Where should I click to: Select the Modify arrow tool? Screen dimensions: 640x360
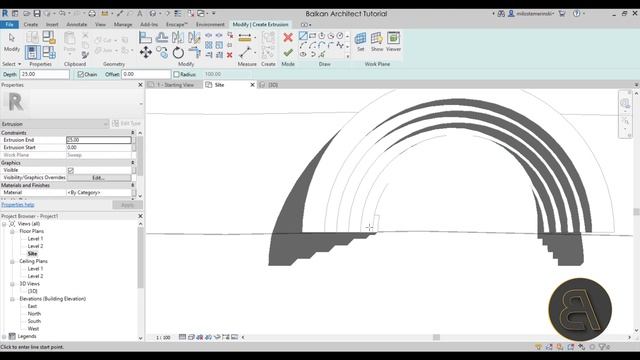[11, 42]
